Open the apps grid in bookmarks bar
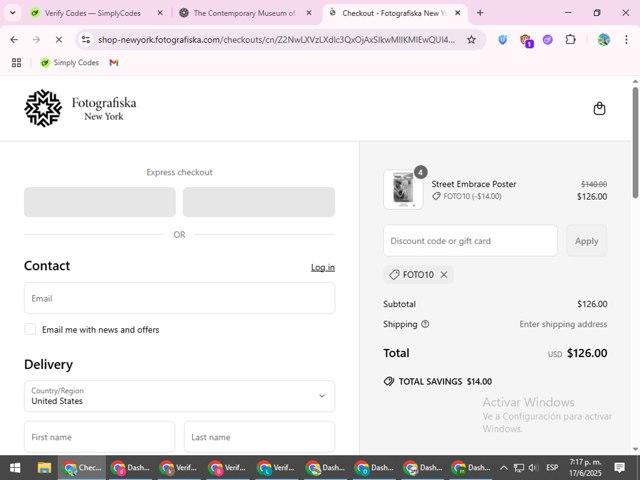 (16, 62)
